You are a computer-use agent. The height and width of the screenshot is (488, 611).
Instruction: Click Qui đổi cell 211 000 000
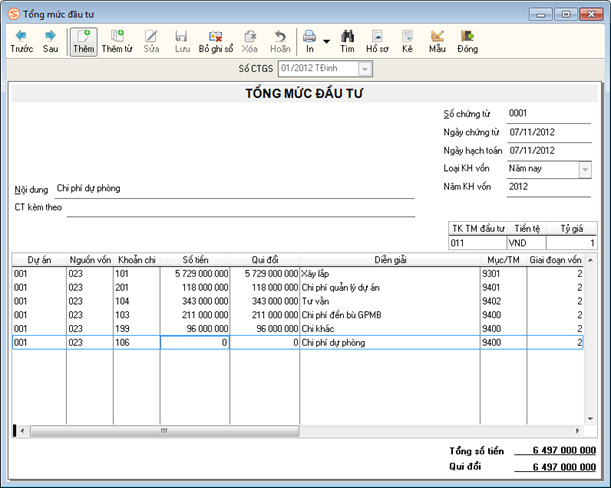coord(265,315)
